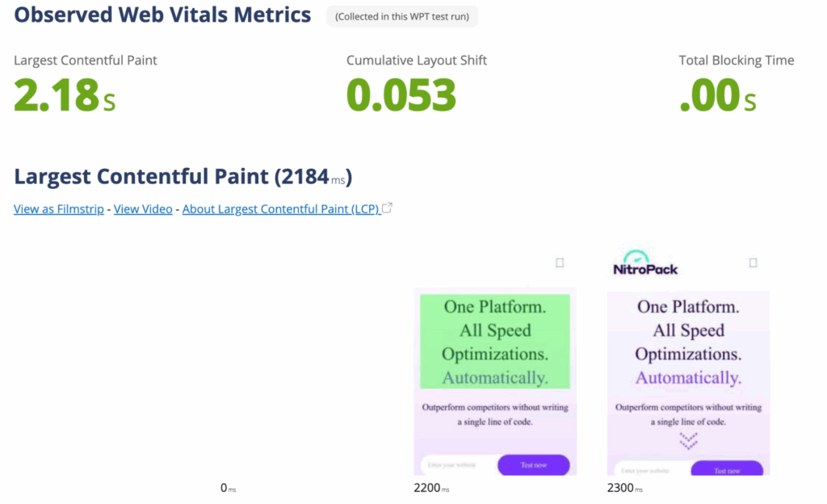Select the 0 ms timeline label
This screenshot has width=827, height=504.
(228, 489)
